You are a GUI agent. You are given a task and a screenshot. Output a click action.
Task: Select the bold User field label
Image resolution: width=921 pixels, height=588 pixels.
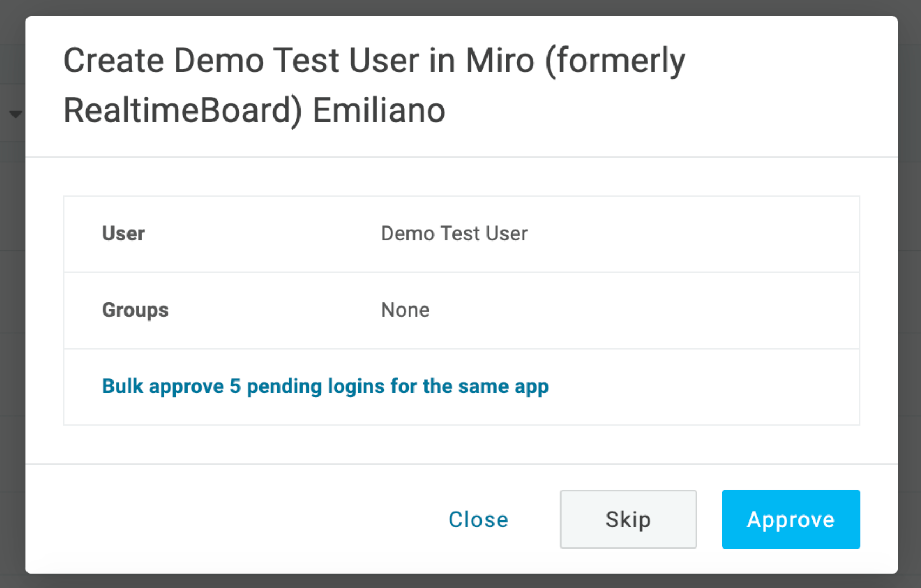click(123, 233)
